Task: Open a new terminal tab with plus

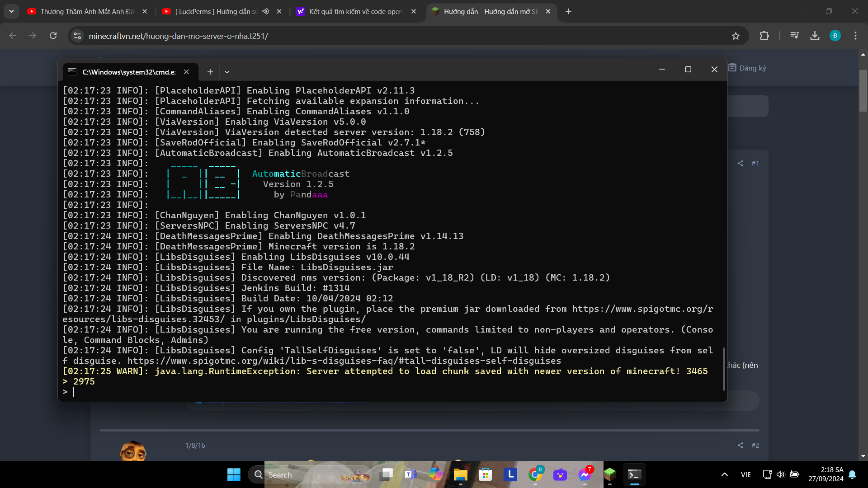Action: pos(210,72)
